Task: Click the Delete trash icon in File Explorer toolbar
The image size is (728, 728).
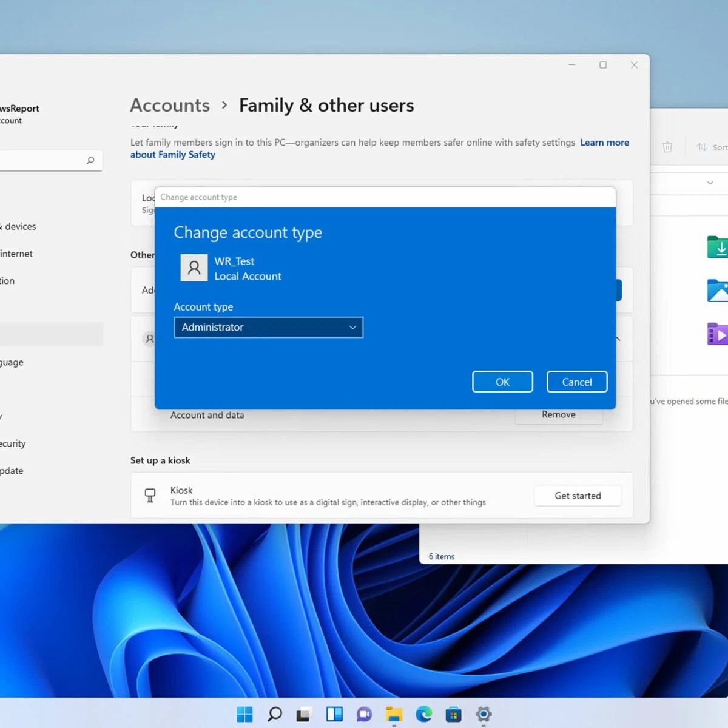Action: pyautogui.click(x=667, y=147)
